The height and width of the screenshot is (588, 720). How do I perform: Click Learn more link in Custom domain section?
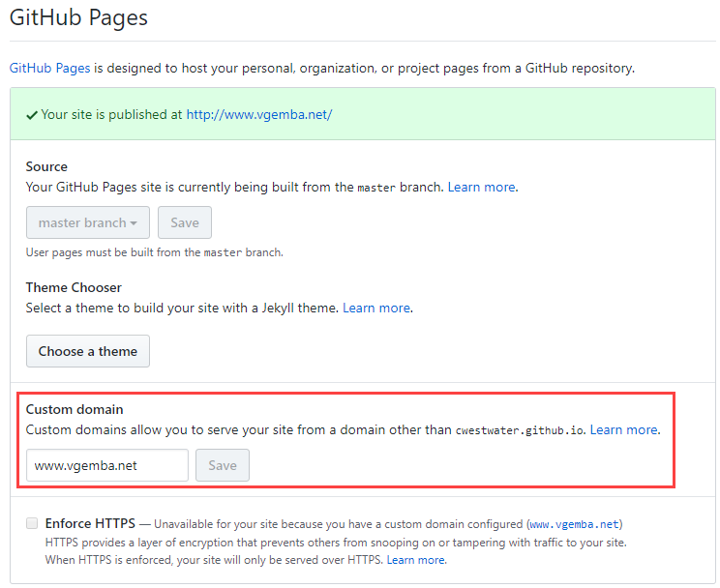click(x=623, y=429)
